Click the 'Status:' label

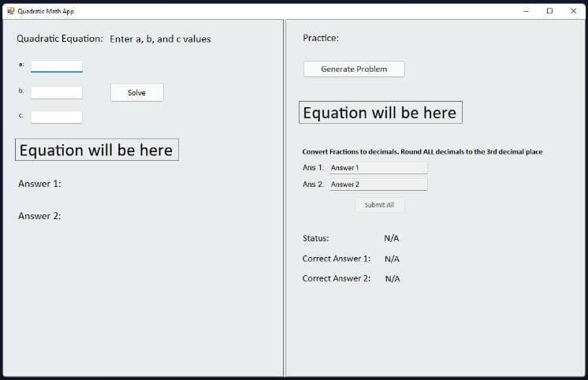pyautogui.click(x=315, y=238)
